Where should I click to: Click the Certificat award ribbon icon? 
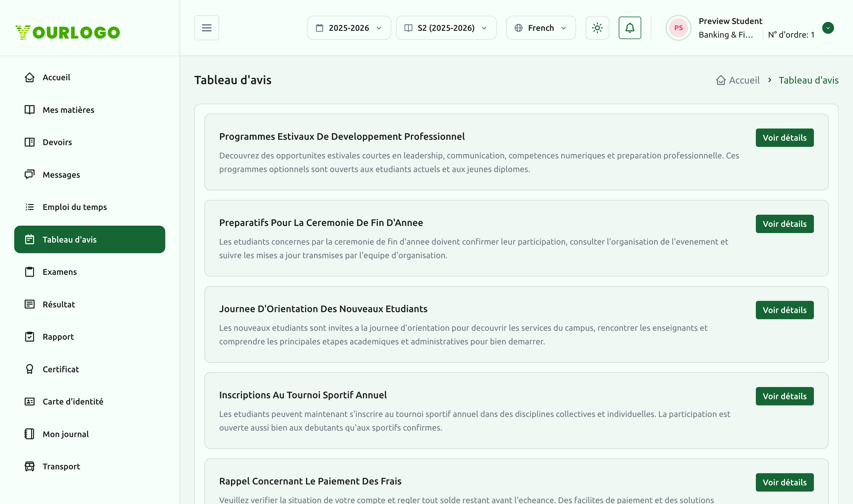tap(30, 369)
